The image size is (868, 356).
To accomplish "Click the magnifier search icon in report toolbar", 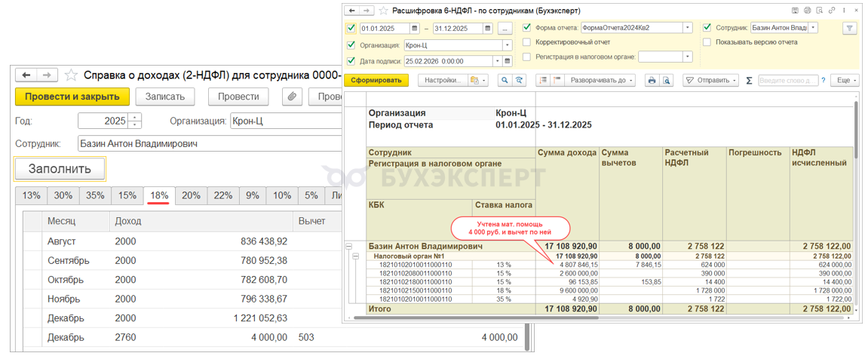I will [x=503, y=81].
